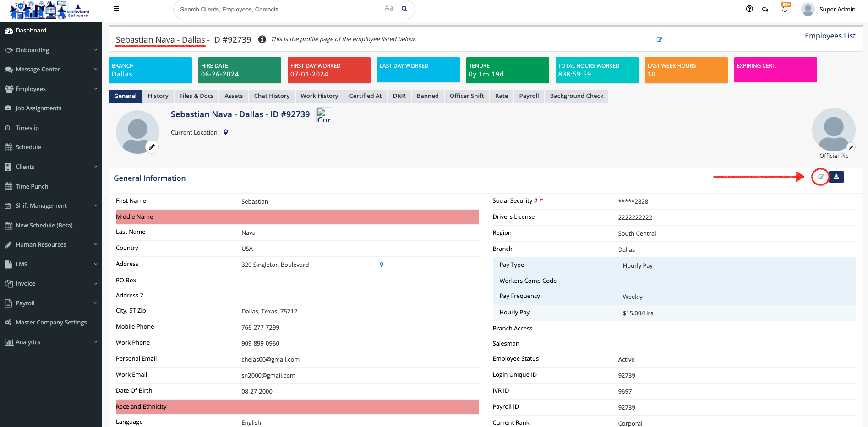Click the pink Expiring Cert. tile
This screenshot has width=868, height=427.
(775, 70)
